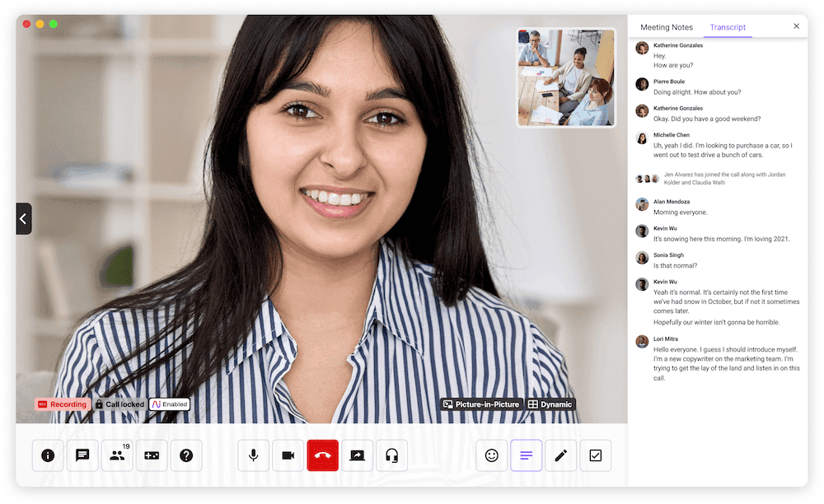View meeting info with the info icon
824x504 pixels.
[48, 455]
